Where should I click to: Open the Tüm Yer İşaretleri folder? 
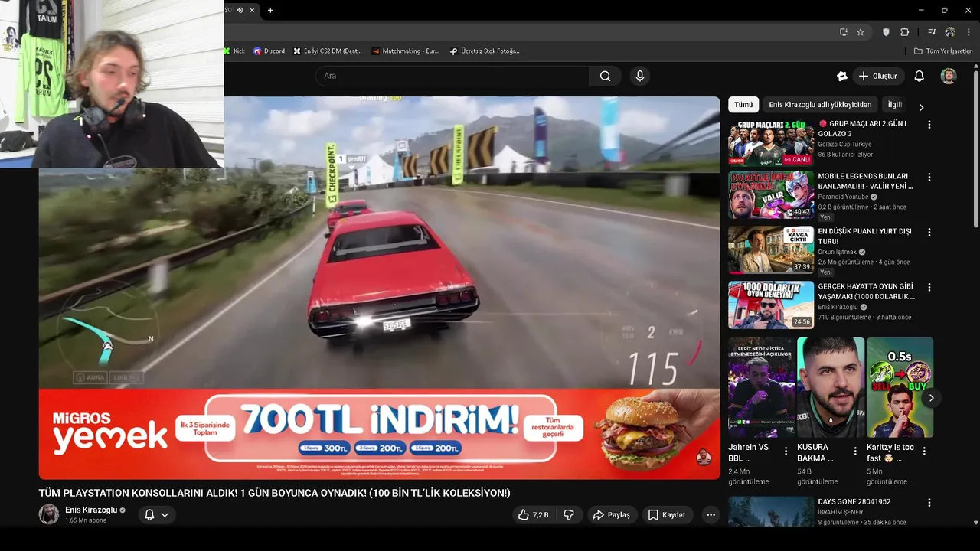tap(943, 51)
